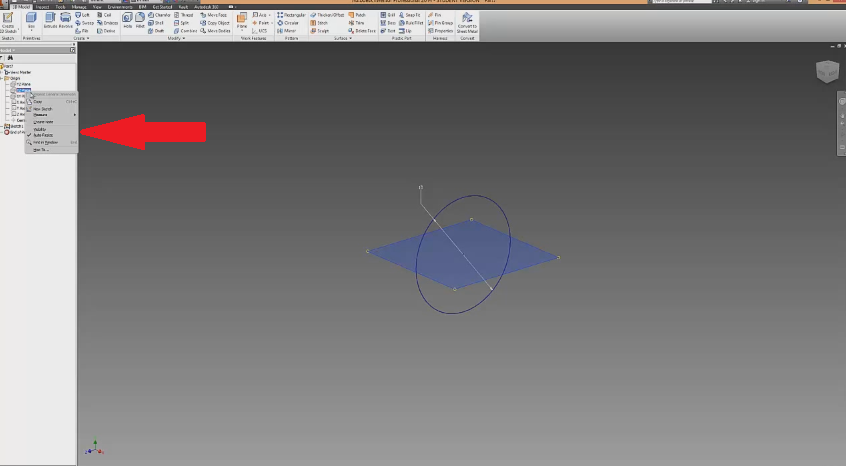The image size is (846, 466).
Task: Open the Surface panel dropdown
Action: pyautogui.click(x=342, y=38)
